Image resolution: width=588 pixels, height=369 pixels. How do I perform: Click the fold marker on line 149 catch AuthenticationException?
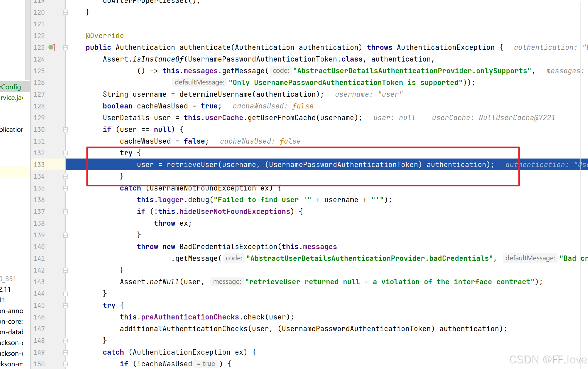click(x=66, y=352)
